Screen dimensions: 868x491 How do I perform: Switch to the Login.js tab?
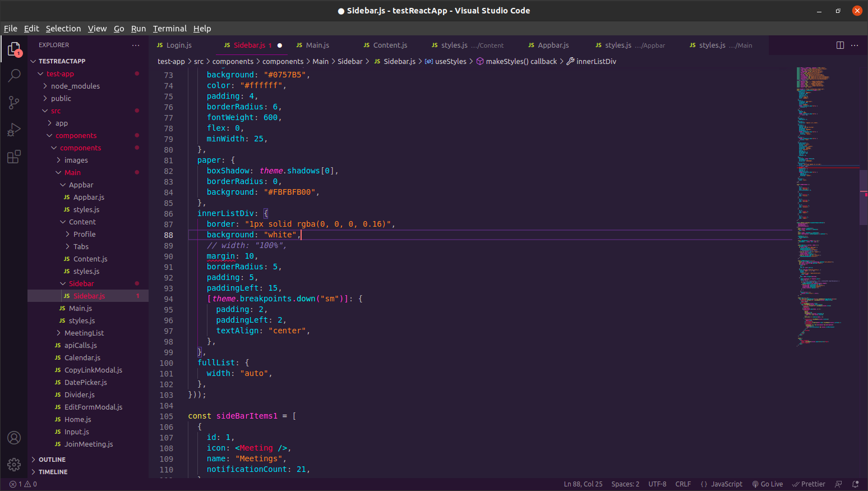pos(178,45)
